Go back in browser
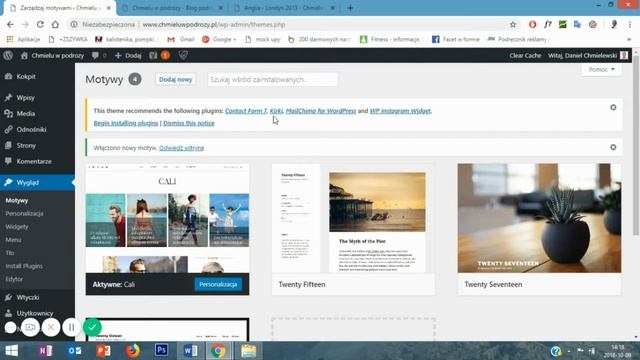The width and height of the screenshot is (640, 360). click(x=10, y=24)
